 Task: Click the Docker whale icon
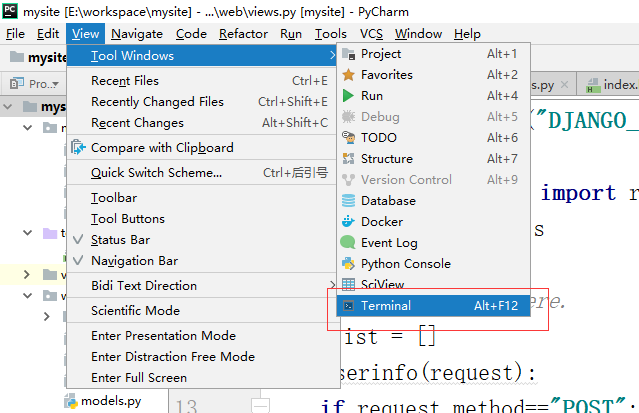pyautogui.click(x=348, y=221)
